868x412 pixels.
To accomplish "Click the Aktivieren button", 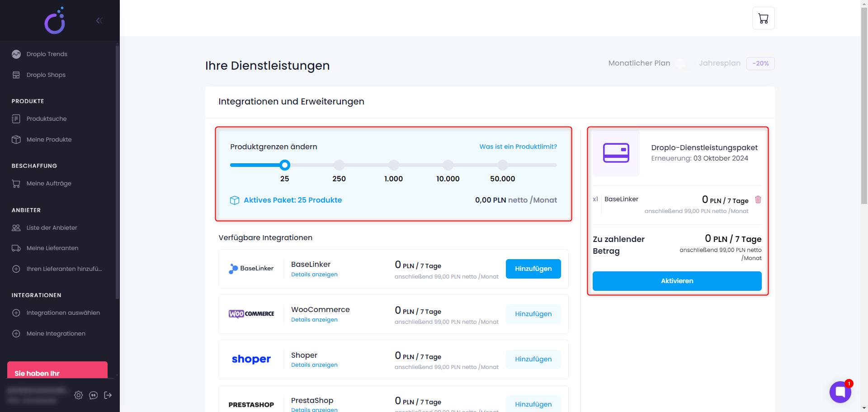I will 677,281.
